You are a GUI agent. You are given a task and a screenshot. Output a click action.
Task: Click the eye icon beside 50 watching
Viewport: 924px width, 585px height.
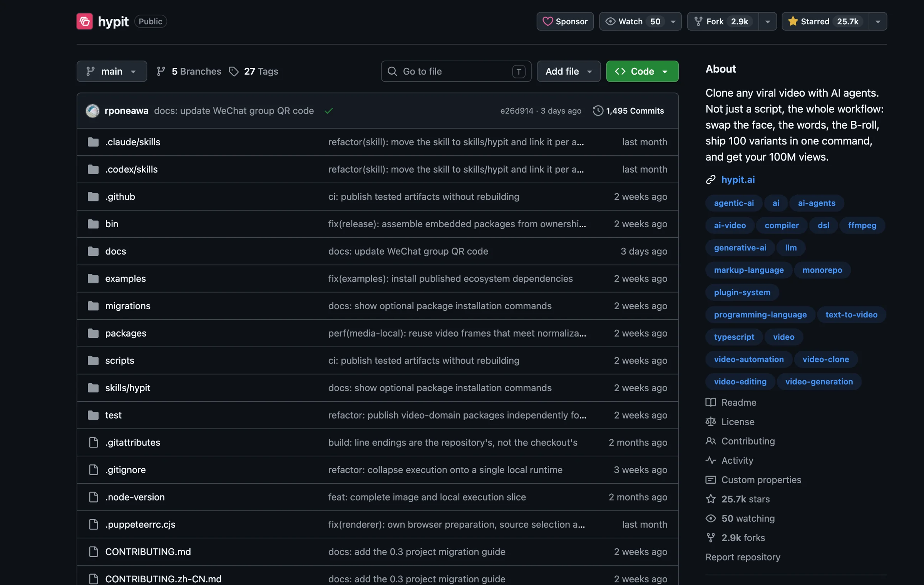pyautogui.click(x=710, y=518)
